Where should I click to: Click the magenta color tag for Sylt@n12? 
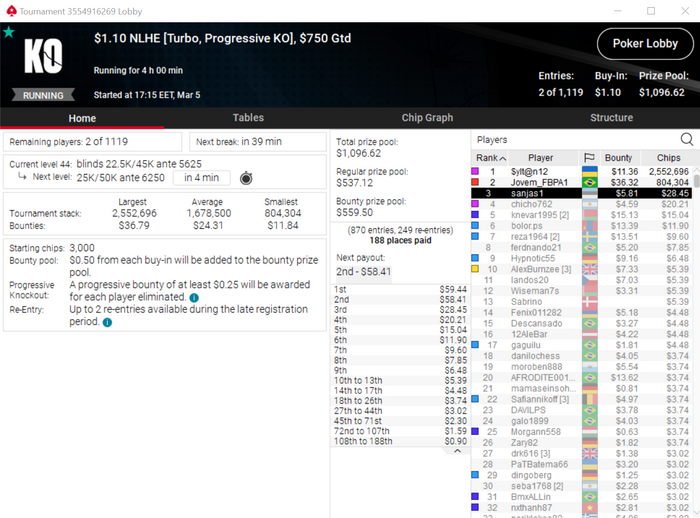pyautogui.click(x=475, y=171)
